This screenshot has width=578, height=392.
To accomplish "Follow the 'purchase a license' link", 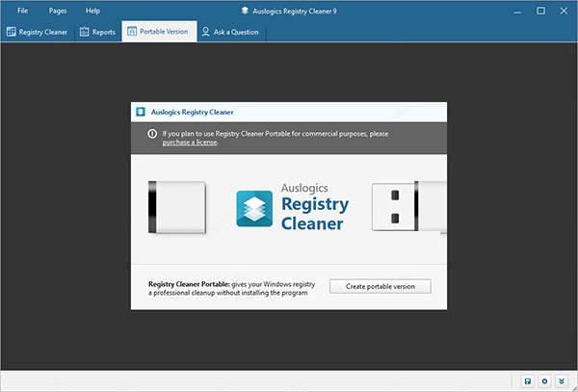I will click(190, 143).
